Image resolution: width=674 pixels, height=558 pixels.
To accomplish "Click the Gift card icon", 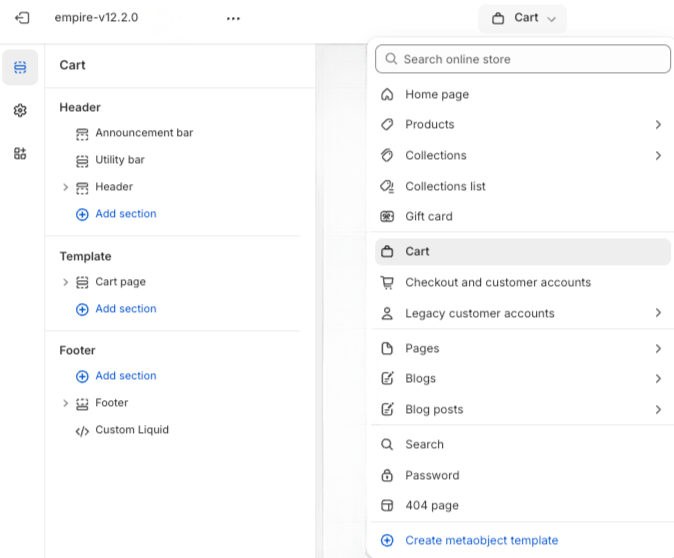I will pos(387,216).
